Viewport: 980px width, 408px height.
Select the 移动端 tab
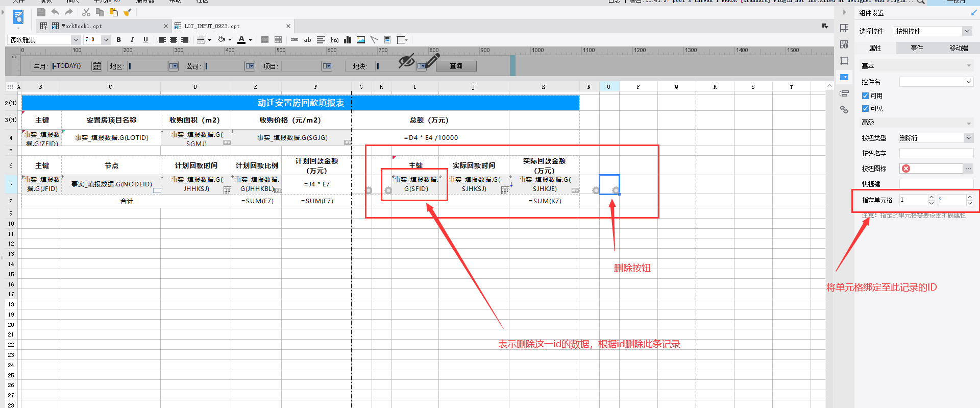[959, 48]
